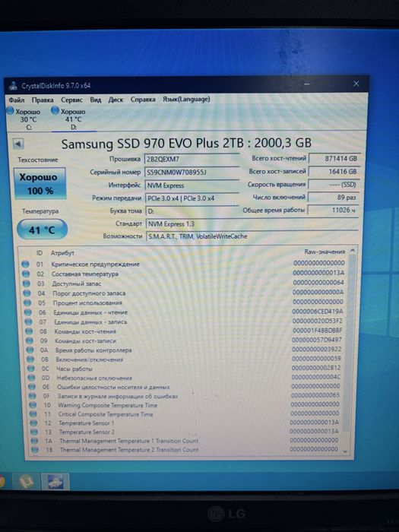Image resolution: width=399 pixels, height=532 pixels.
Task: Click the Raw-значения column header
Action: pyautogui.click(x=325, y=252)
